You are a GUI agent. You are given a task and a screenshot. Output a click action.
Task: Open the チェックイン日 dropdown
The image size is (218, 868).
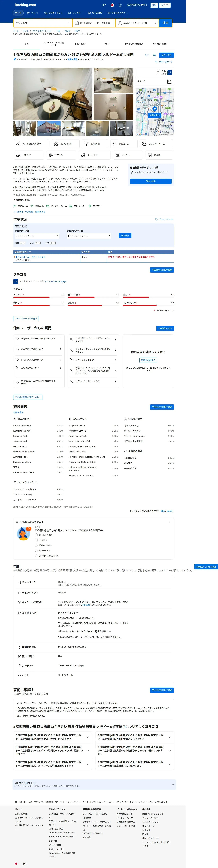(37, 236)
